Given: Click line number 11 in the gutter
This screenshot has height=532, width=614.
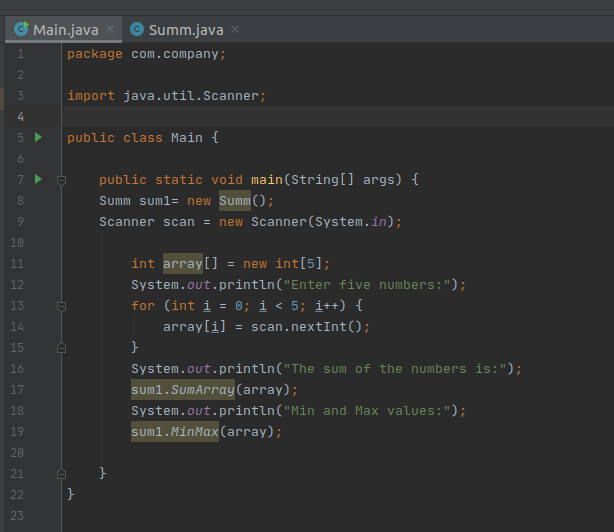Looking at the screenshot, I should click(x=17, y=263).
